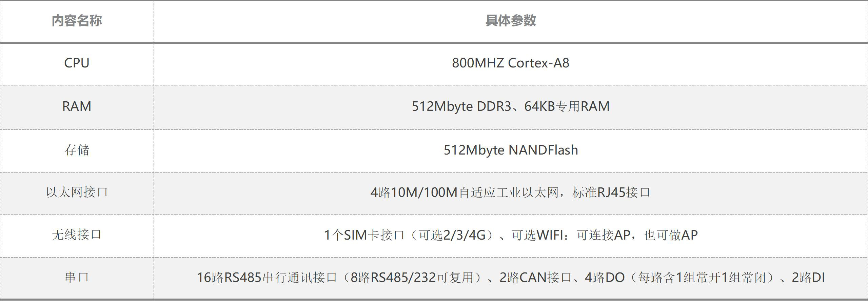This screenshot has width=868, height=305.
Task: Click the 16路RS485串行通讯接口 text
Action: point(267,278)
